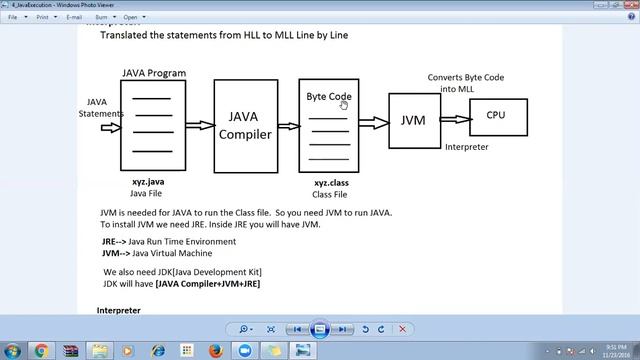Screen dimensions: 640x360
Task: Launch Internet Explorer from the taskbar
Action: pos(158,351)
